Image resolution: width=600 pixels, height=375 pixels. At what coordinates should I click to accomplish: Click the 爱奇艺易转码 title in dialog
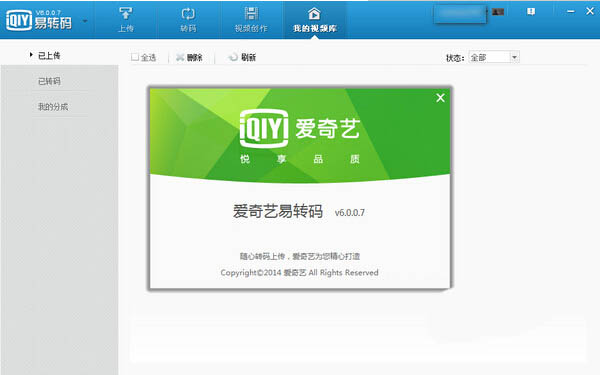coord(278,211)
